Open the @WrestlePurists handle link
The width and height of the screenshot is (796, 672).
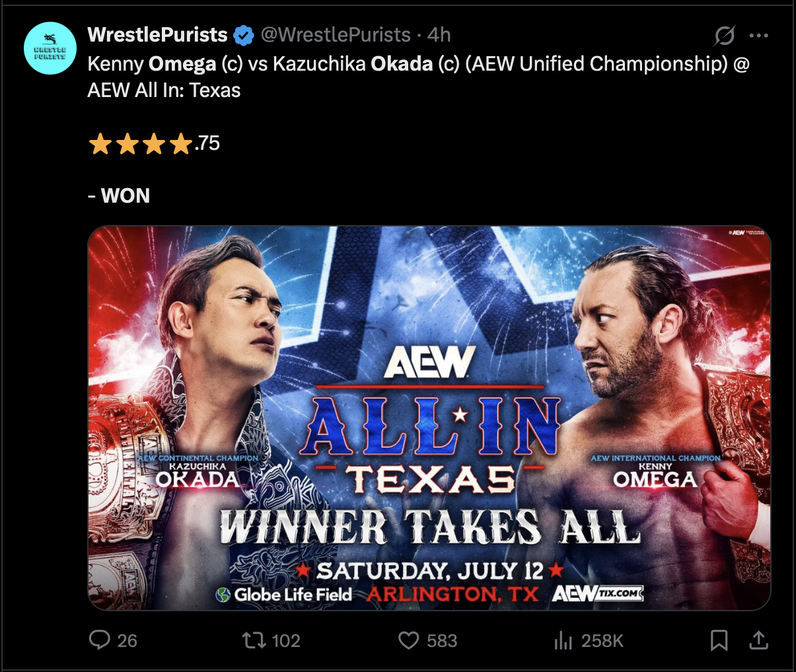coord(336,35)
